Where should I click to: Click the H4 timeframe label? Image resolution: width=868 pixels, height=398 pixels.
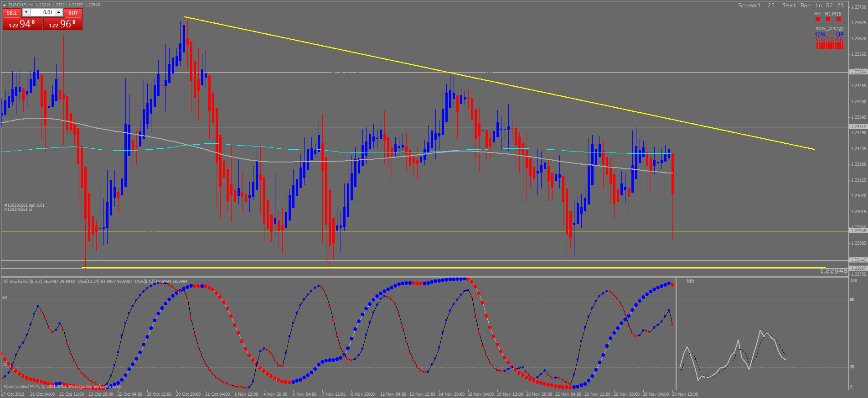[x=817, y=14]
